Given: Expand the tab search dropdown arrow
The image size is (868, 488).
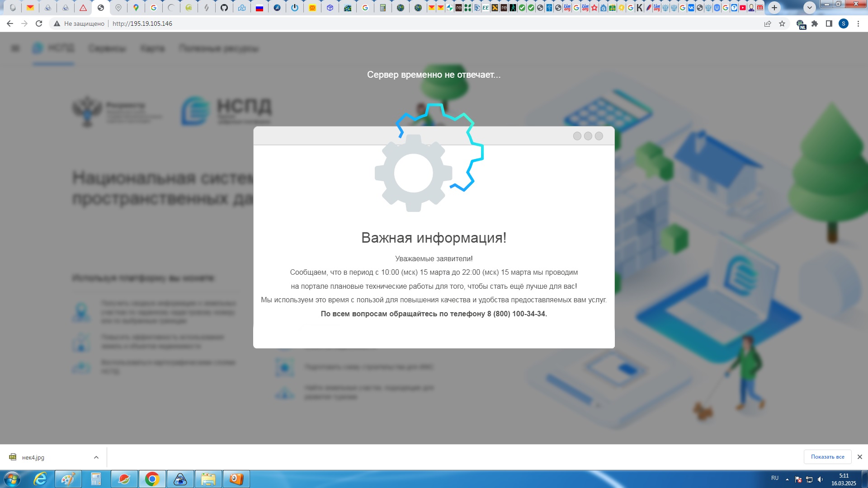Looking at the screenshot, I should coord(810,7).
